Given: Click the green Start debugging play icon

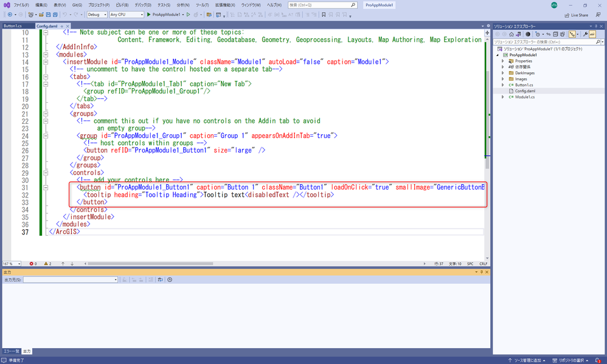Looking at the screenshot, I should [x=149, y=15].
